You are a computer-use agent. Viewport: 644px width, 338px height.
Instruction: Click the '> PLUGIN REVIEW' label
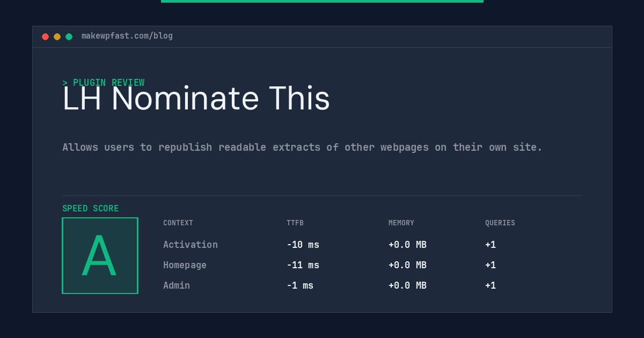click(x=104, y=83)
